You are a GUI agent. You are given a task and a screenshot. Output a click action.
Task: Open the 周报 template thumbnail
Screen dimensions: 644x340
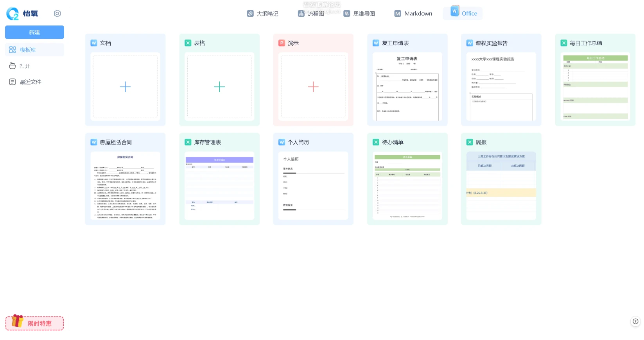click(x=501, y=186)
